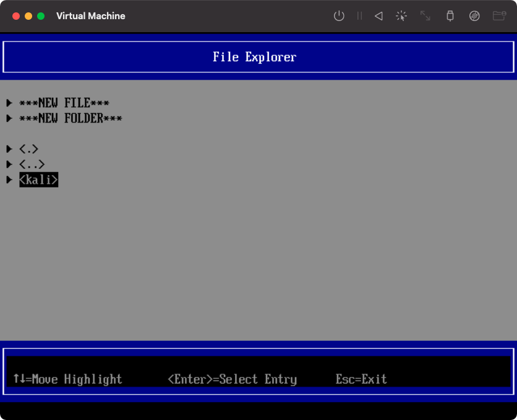Image resolution: width=517 pixels, height=420 pixels.
Task: Click the arrow beside <..>
Action: coord(9,164)
